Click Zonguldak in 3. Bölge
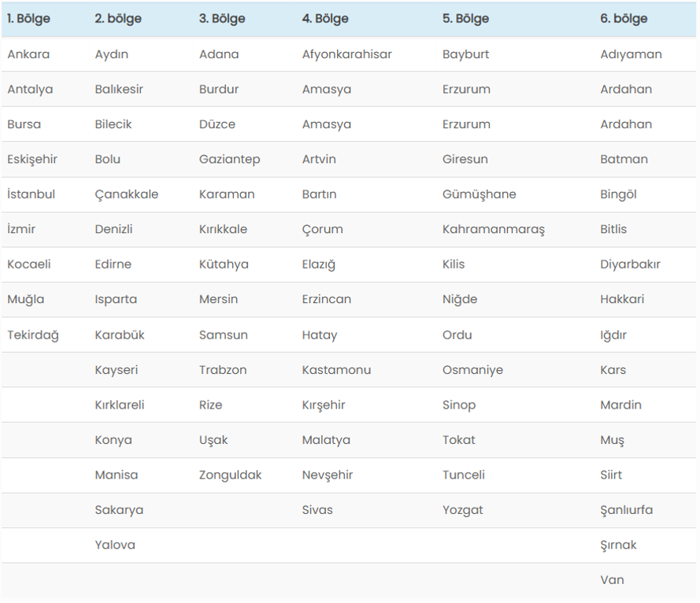Image resolution: width=700 pixels, height=603 pixels. click(231, 475)
